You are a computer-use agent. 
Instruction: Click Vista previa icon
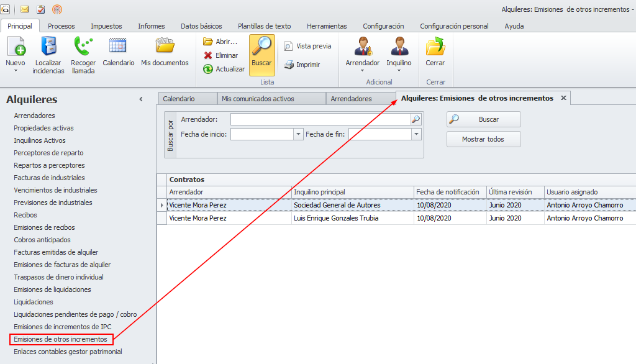[x=288, y=46]
